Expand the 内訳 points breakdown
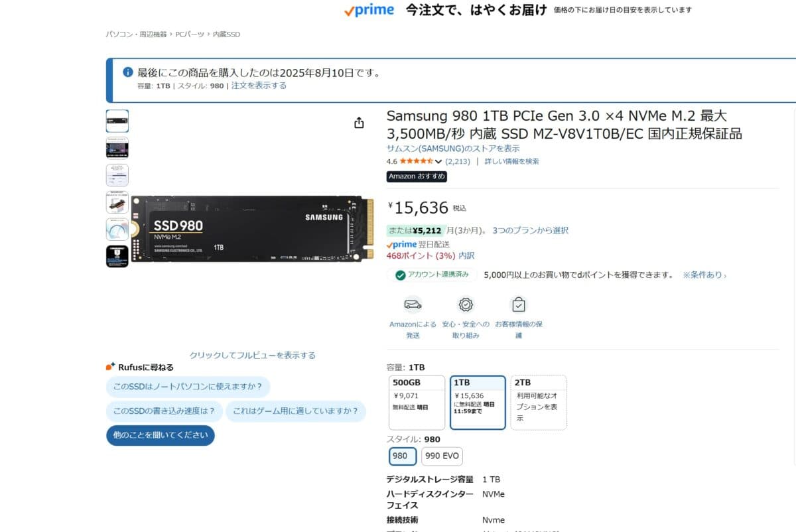 (x=466, y=255)
